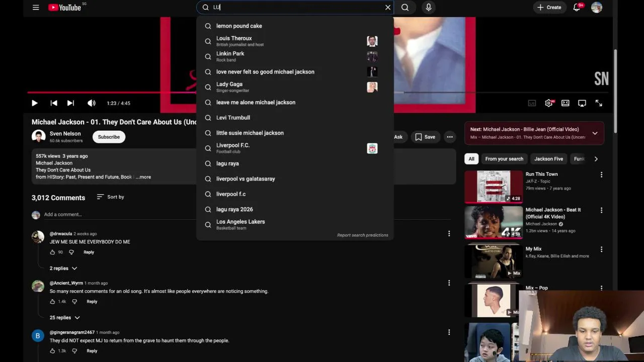The image size is (644, 362).
Task: Like @gingeranagram2467's comment
Action: pos(52,351)
